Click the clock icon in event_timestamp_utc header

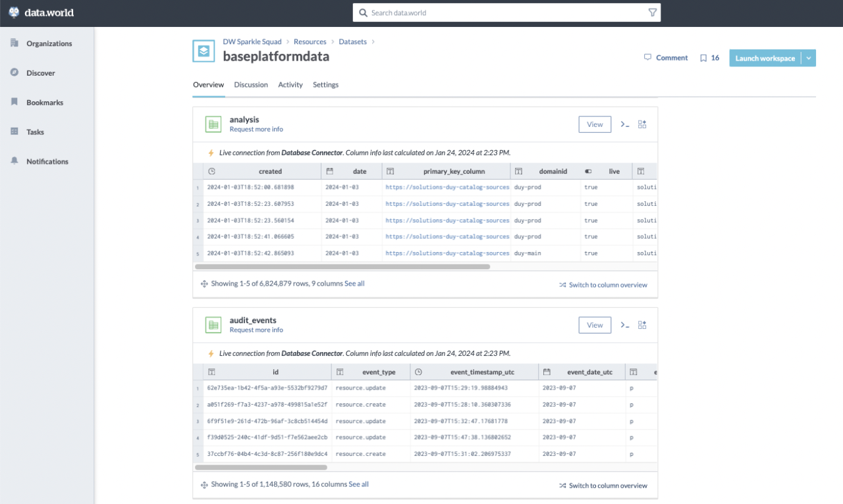pos(418,372)
